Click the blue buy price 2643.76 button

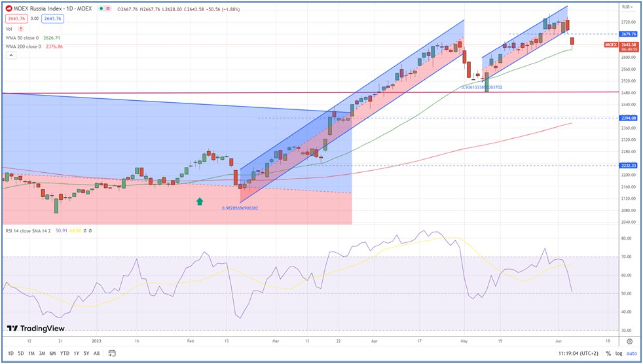[x=52, y=18]
